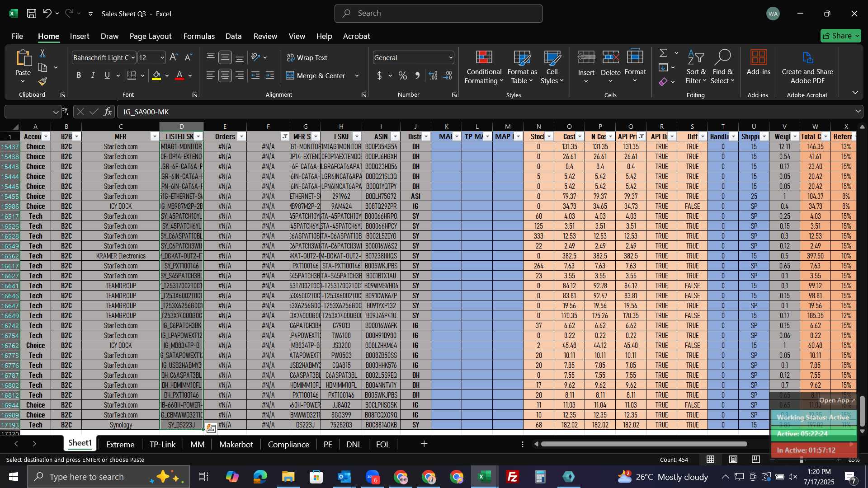This screenshot has width=868, height=488.
Task: Open the Add-ins icon
Action: [x=758, y=62]
